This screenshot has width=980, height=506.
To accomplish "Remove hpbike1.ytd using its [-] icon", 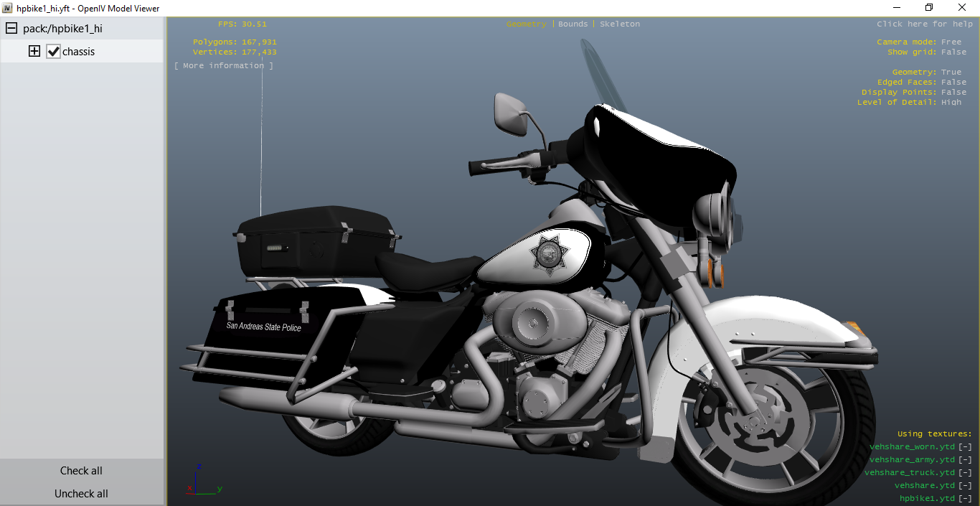I will click(965, 498).
